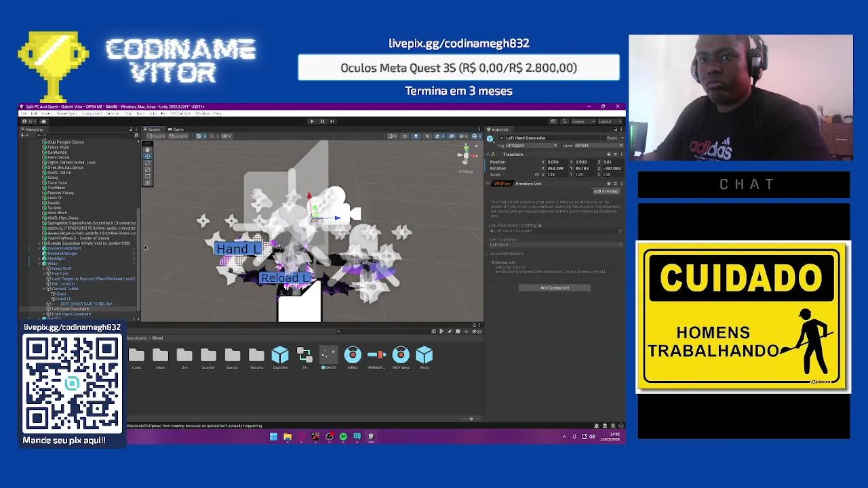The height and width of the screenshot is (488, 868).
Task: Select the combined Transform tool
Action: click(x=148, y=183)
